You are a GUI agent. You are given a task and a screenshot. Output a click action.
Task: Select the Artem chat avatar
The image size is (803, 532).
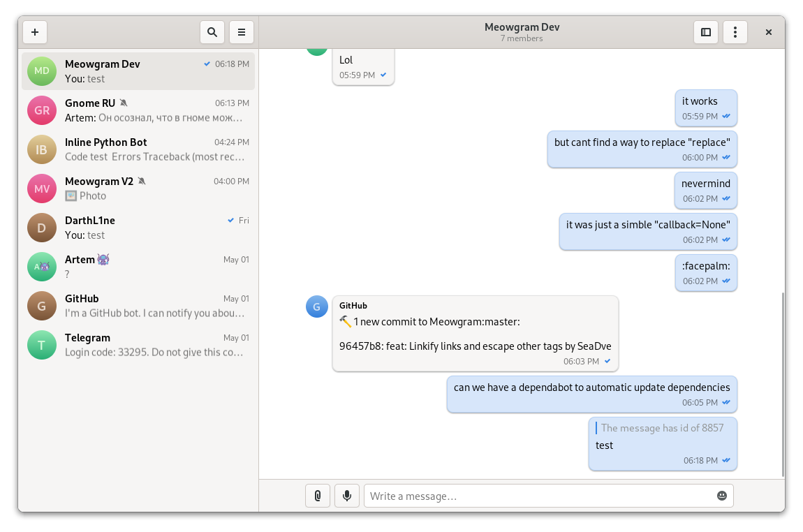41,267
